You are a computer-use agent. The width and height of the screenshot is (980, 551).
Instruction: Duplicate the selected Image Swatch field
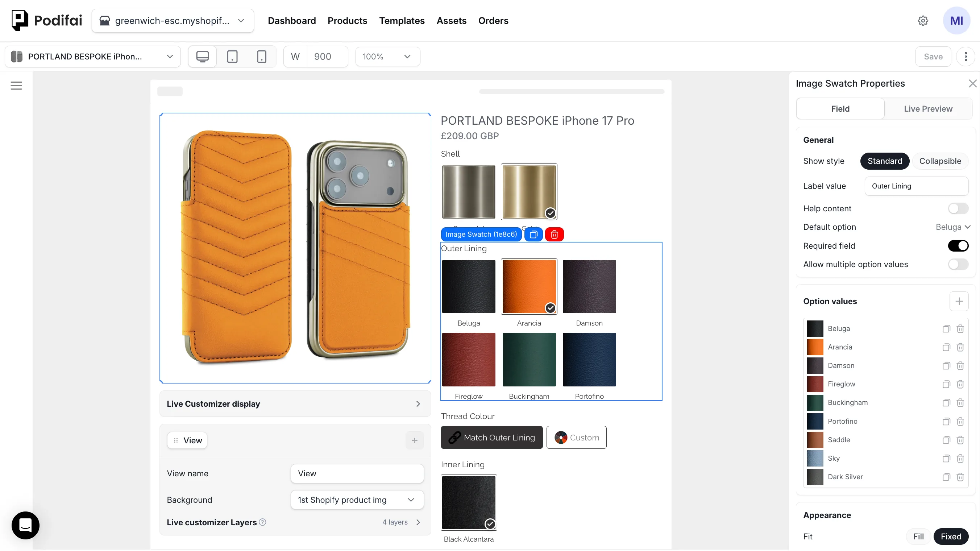pos(534,235)
